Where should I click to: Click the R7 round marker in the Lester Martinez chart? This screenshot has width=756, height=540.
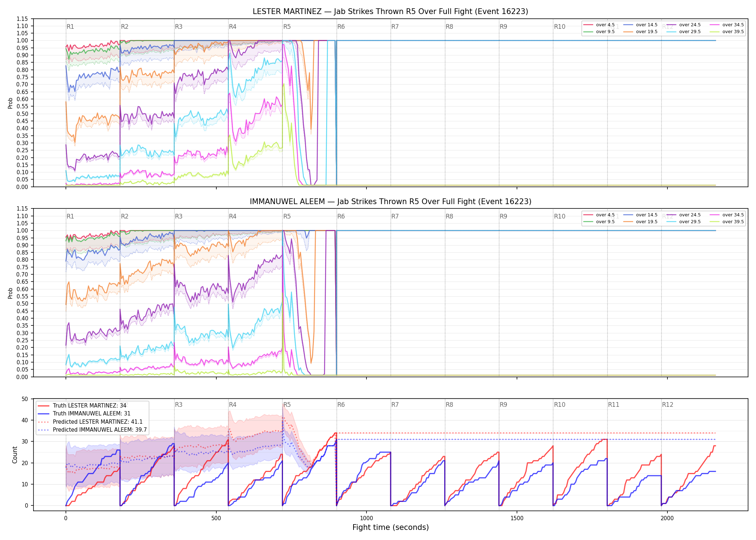(x=395, y=27)
